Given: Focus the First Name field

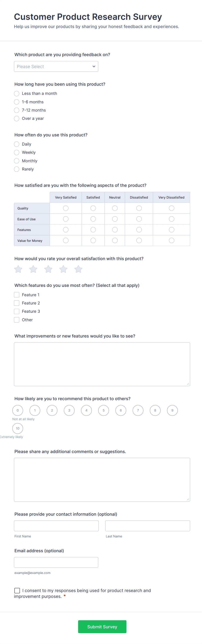Looking at the screenshot, I should [x=56, y=526].
